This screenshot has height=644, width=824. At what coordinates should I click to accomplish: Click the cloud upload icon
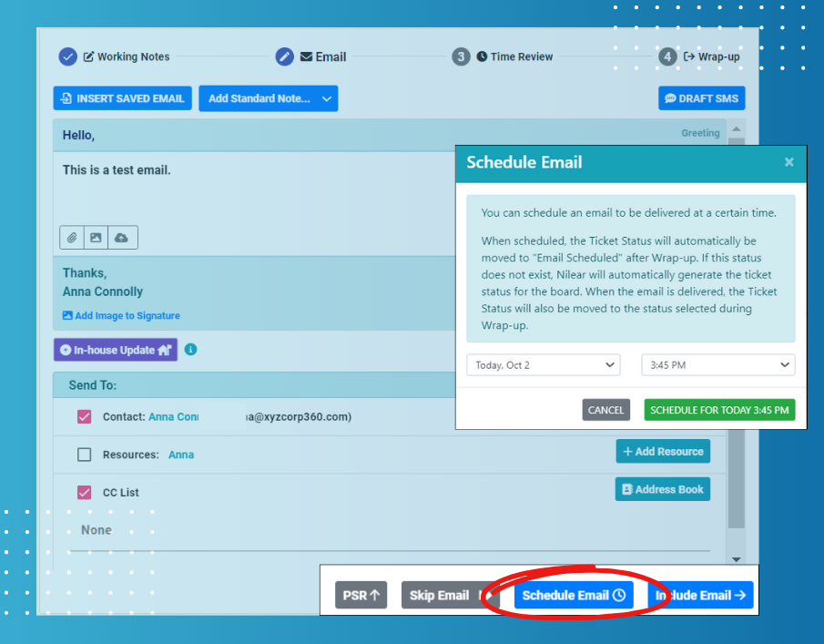click(x=121, y=238)
